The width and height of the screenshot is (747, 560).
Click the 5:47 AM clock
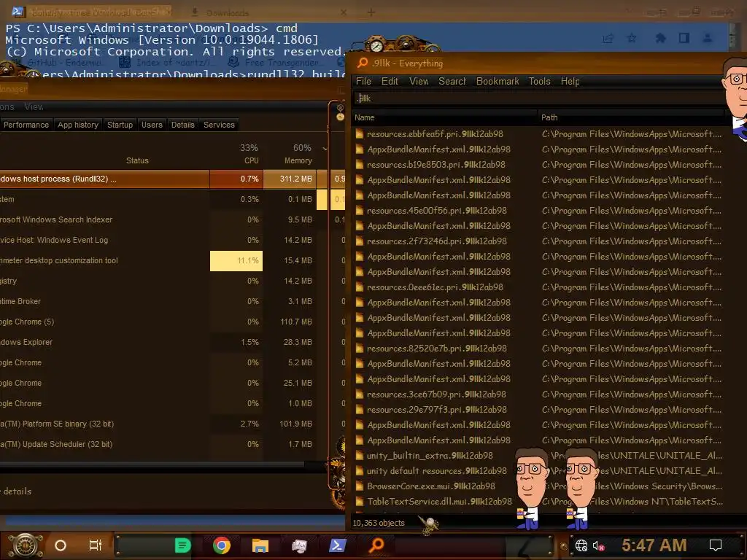pos(654,545)
